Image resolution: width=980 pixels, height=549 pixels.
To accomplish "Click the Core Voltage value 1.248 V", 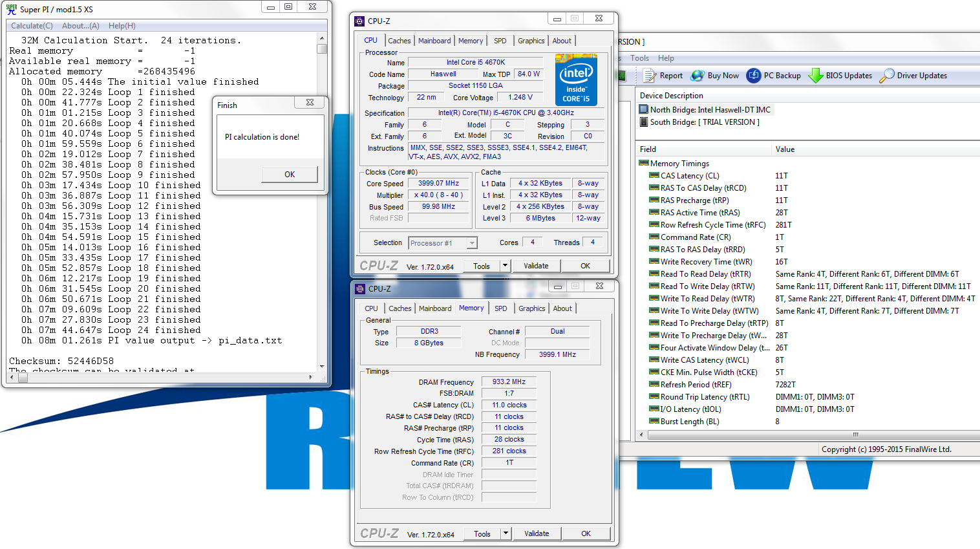I will click(520, 98).
